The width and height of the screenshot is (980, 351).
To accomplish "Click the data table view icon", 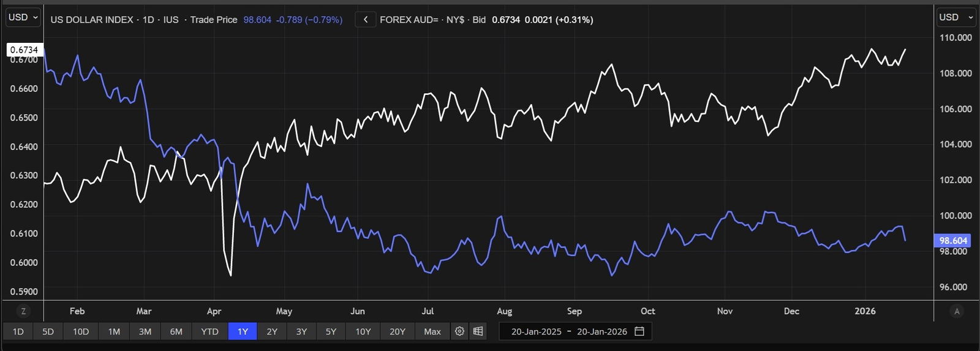I will 478,331.
